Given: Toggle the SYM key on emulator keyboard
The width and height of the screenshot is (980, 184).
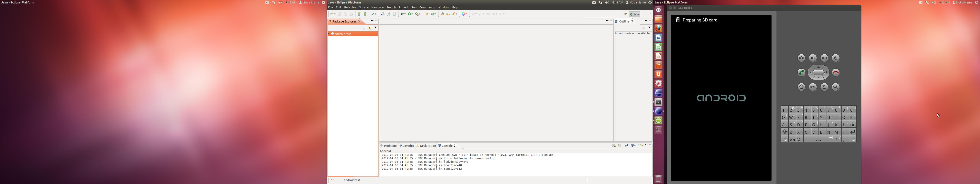Looking at the screenshot, I should (x=792, y=139).
